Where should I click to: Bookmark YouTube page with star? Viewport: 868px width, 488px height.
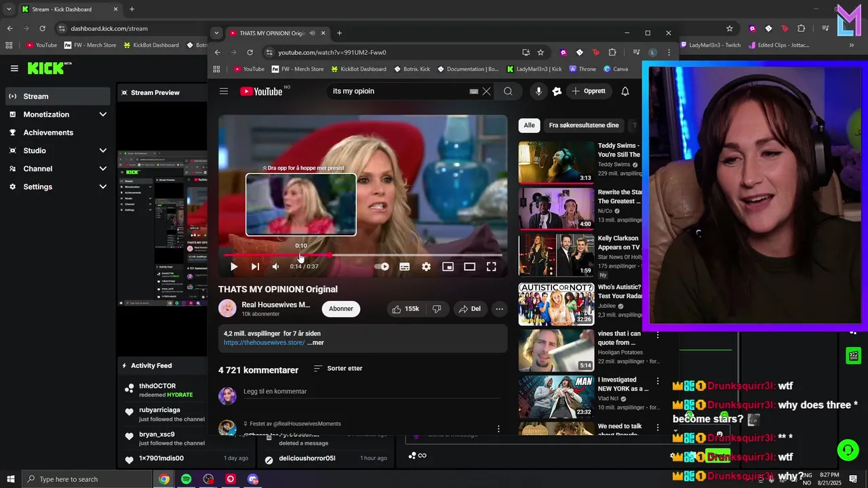coord(540,52)
